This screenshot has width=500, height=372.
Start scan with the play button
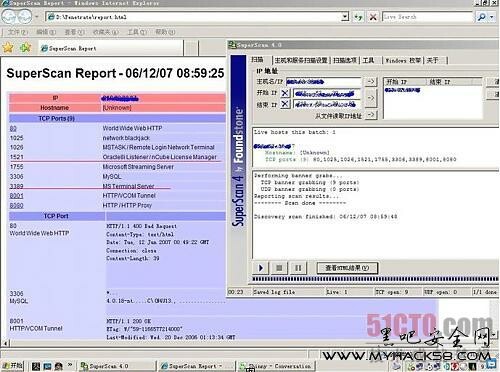pyautogui.click(x=261, y=268)
